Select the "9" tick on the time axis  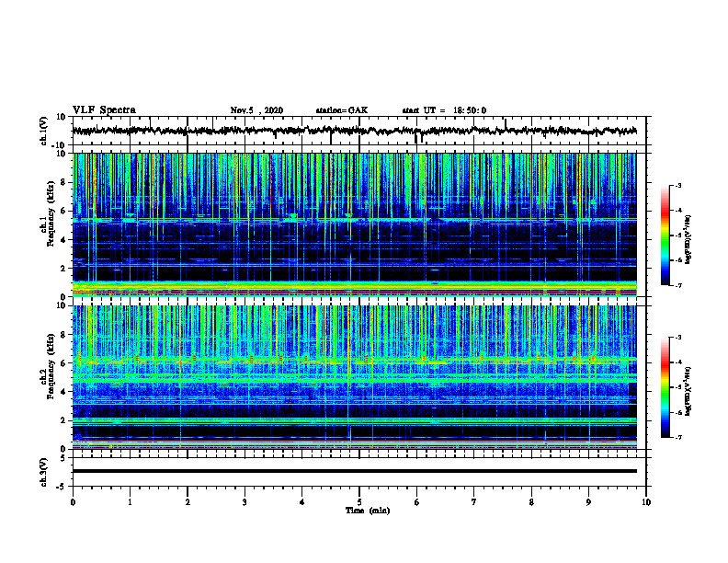click(588, 502)
